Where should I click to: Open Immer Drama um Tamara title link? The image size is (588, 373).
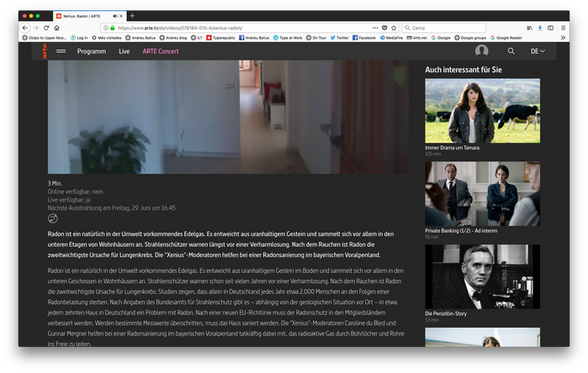coord(452,148)
